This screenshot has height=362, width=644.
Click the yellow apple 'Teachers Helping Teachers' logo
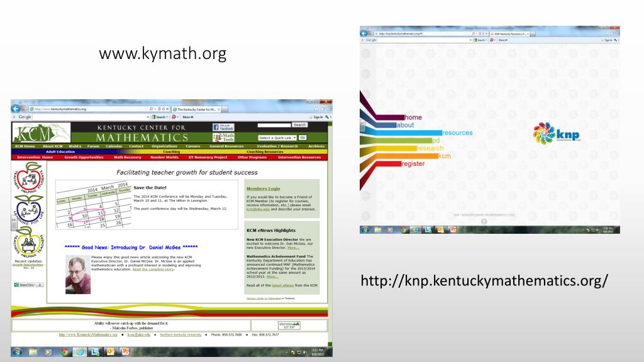coord(28,242)
